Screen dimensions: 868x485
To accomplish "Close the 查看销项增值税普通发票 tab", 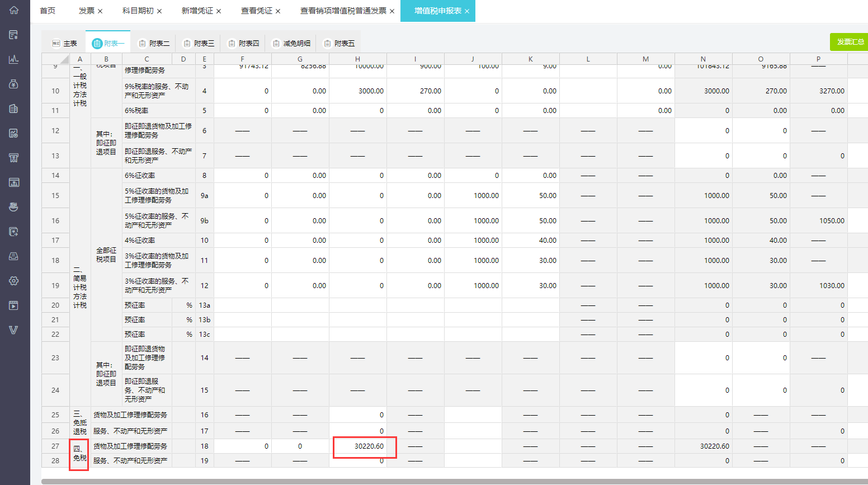I will [392, 11].
